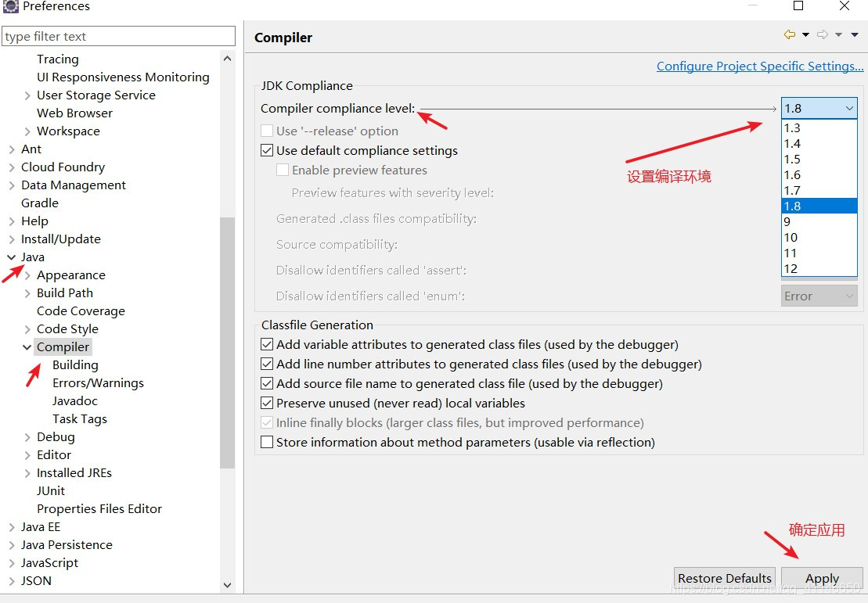Toggle Use '--release' option checkbox
The image size is (868, 603).
coord(267,131)
